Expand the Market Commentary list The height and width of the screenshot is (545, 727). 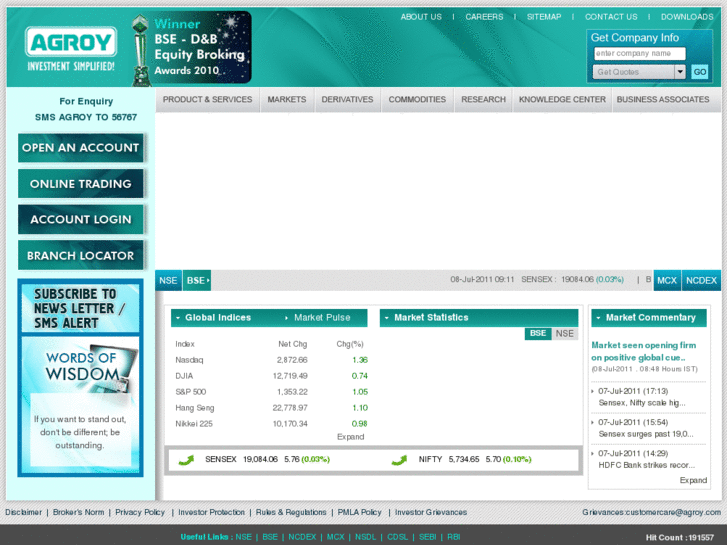(693, 481)
